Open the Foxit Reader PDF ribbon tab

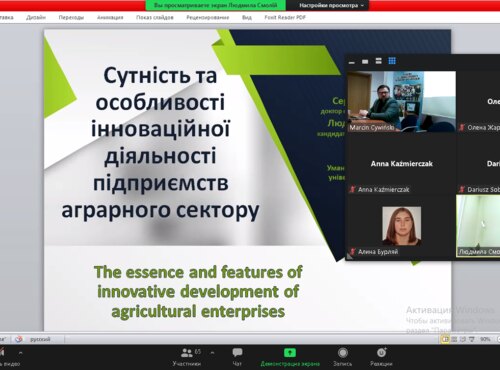(285, 17)
